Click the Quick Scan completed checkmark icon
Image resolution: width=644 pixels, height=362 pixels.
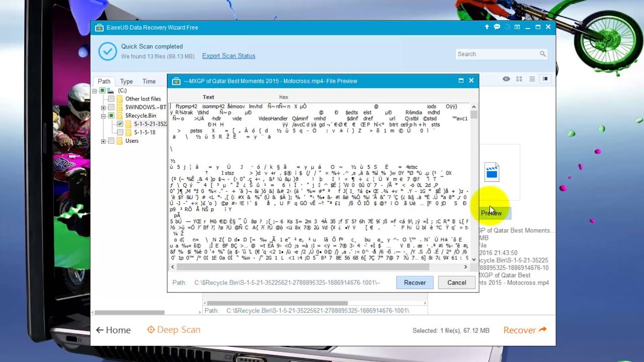click(107, 51)
